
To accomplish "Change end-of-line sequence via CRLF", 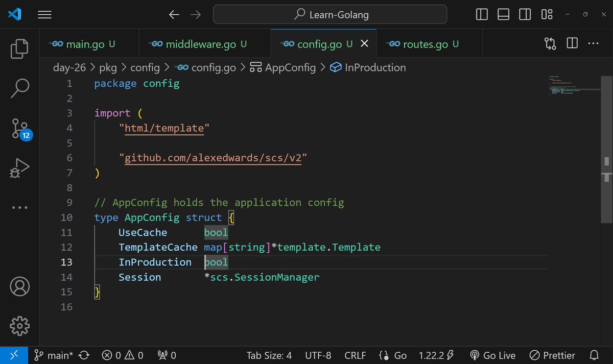I will click(356, 355).
